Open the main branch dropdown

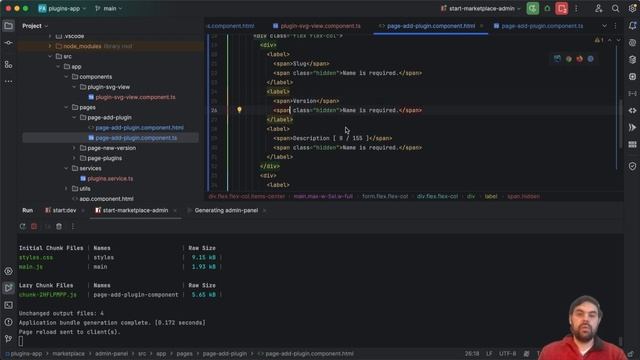(108, 9)
